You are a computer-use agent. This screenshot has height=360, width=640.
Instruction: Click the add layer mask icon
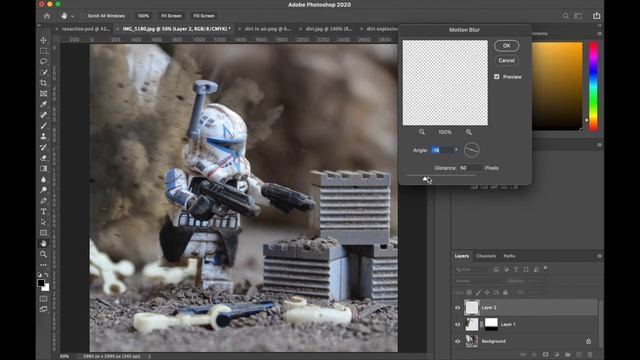click(545, 355)
